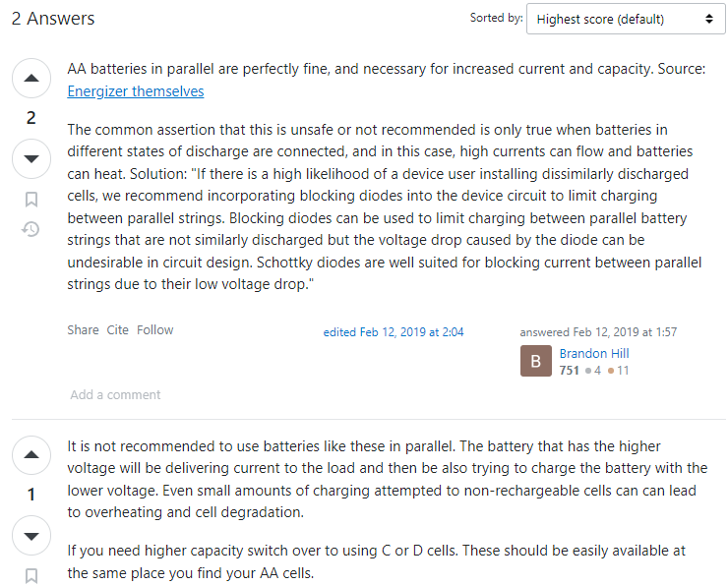The width and height of the screenshot is (728, 586).
Task: Bookmark the second answer
Action: [x=31, y=576]
